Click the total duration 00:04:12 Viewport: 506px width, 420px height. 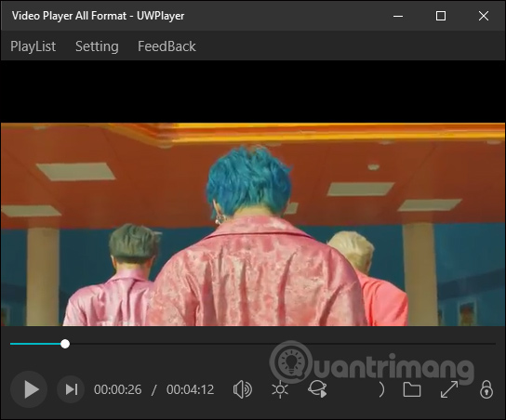coord(190,389)
